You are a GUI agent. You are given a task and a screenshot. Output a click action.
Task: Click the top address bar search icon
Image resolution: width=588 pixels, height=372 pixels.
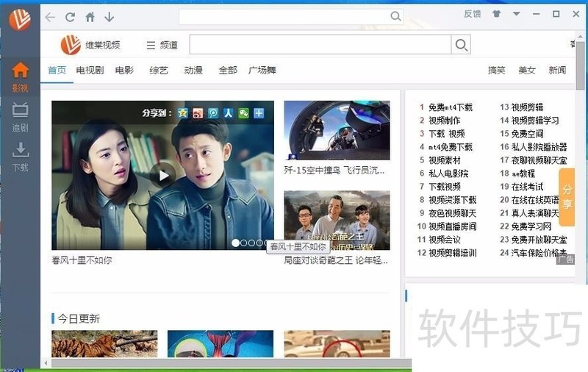[395, 15]
